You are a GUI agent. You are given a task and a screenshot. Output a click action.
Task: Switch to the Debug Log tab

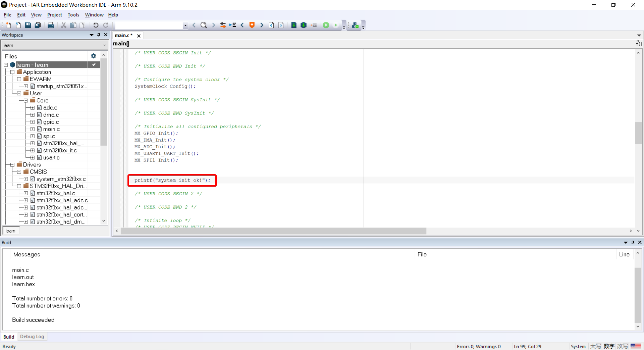coord(32,337)
